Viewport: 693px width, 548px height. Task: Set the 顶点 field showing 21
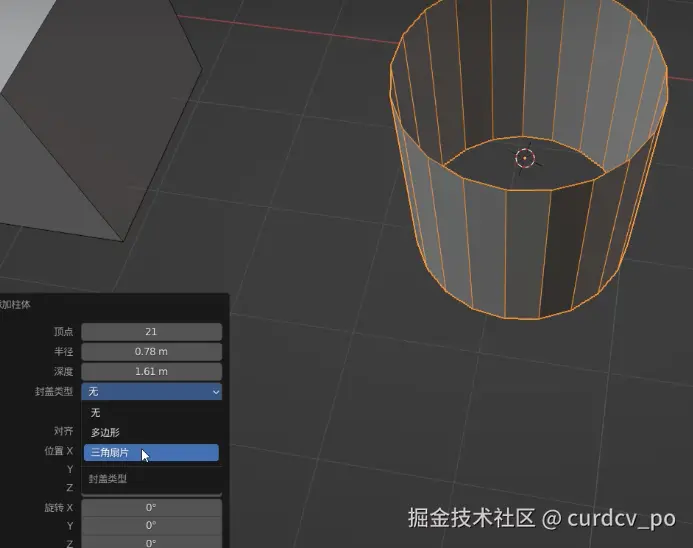point(152,332)
